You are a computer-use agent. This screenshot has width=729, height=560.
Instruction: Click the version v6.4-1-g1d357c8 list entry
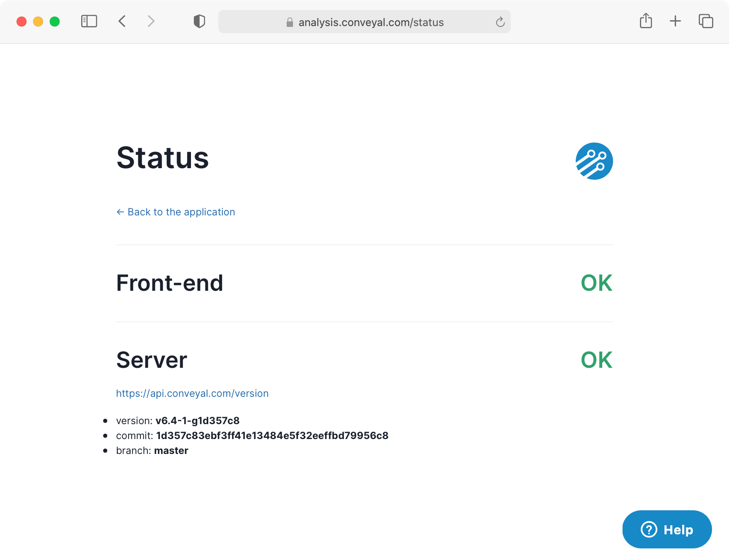177,420
